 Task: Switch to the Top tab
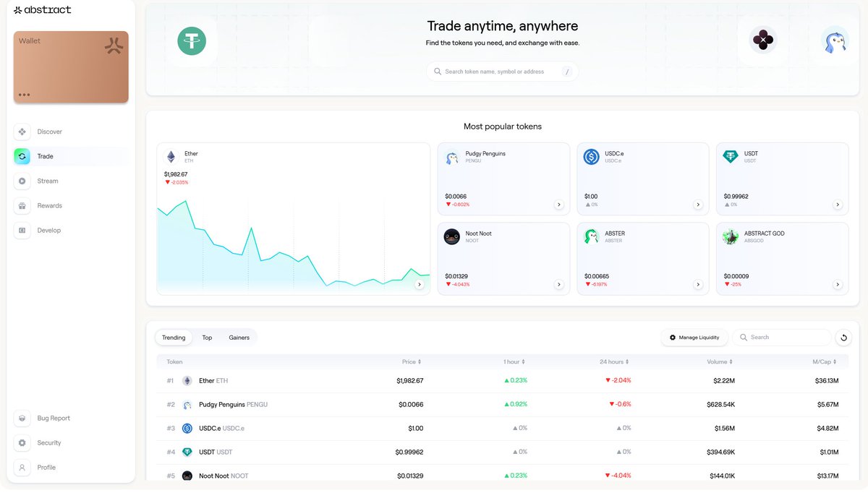[207, 338]
